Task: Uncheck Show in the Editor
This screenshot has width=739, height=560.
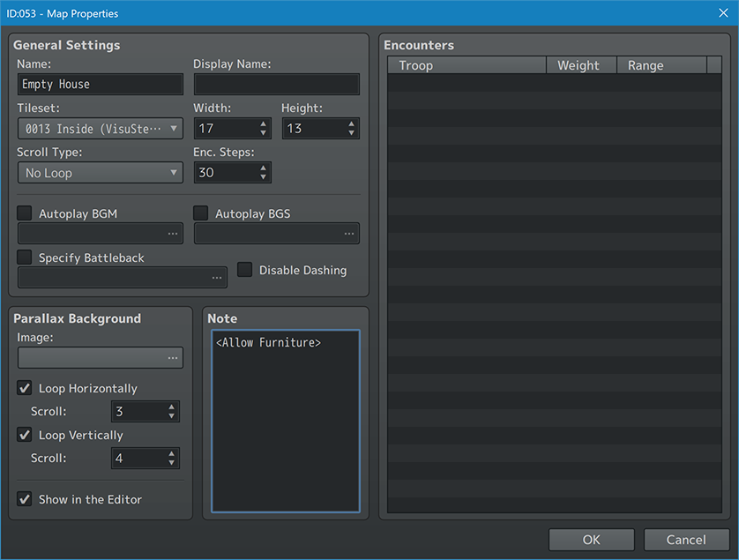Action: (25, 499)
